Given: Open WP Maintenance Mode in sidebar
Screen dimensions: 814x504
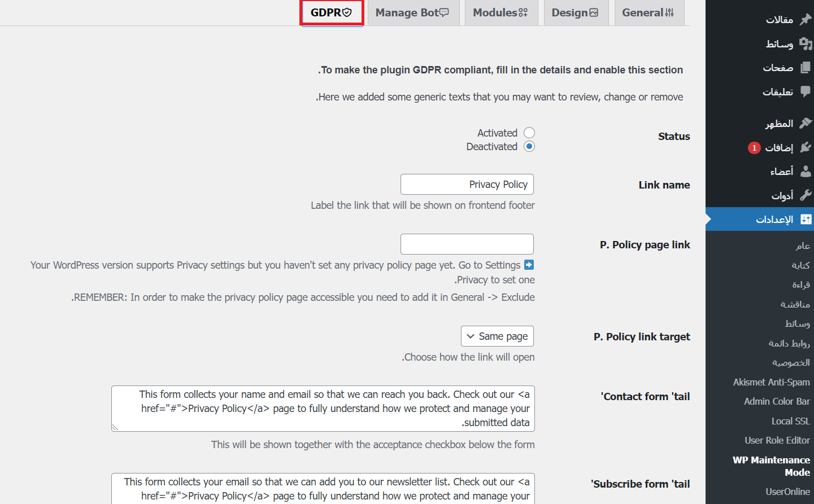Looking at the screenshot, I should (x=771, y=466).
